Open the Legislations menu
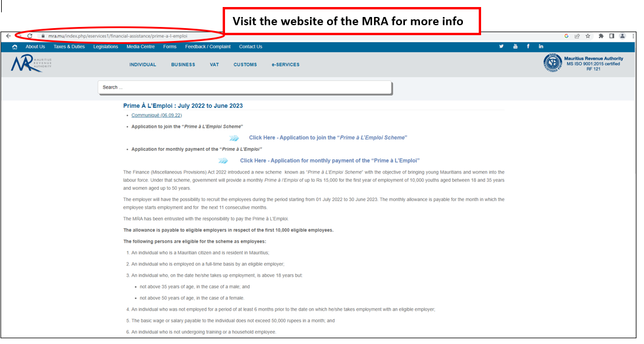This screenshot has height=344, width=644. click(x=105, y=47)
